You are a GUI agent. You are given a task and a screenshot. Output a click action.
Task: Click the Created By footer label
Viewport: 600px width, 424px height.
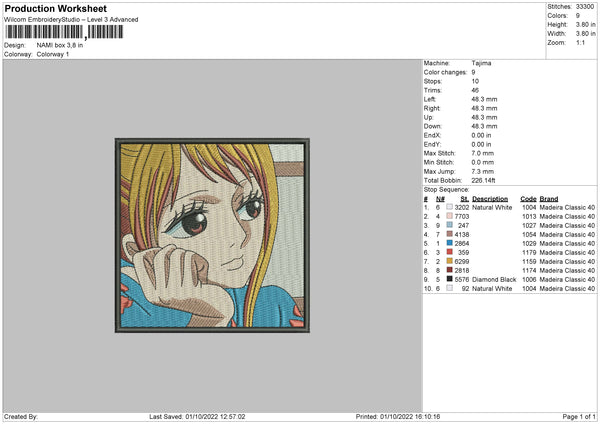(21, 417)
